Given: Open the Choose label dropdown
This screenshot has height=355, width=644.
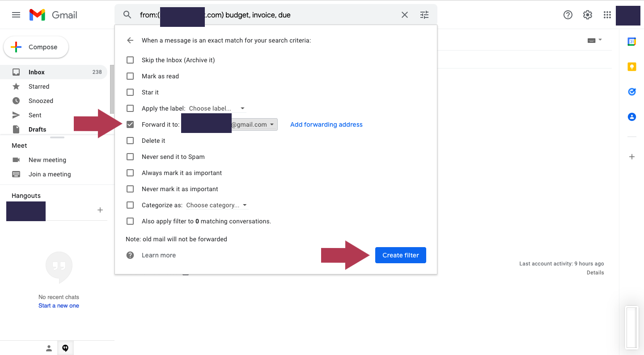Looking at the screenshot, I should coord(216,108).
